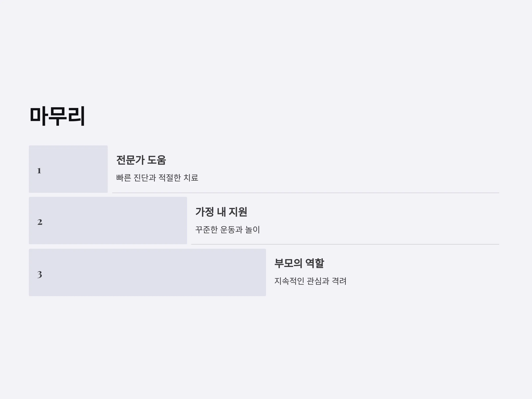Click the word 격려 in last description
Screen dimensions: 532x399
pyautogui.click(x=339, y=281)
